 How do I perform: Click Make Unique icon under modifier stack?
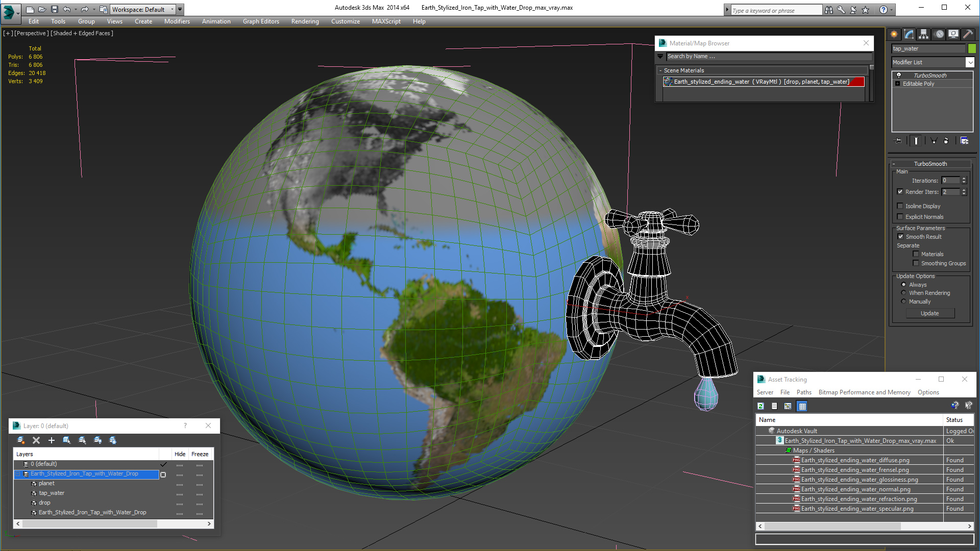tap(934, 141)
